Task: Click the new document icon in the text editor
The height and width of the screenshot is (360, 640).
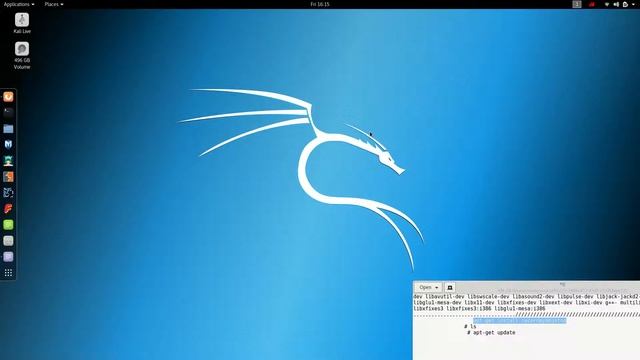Action: 450,287
